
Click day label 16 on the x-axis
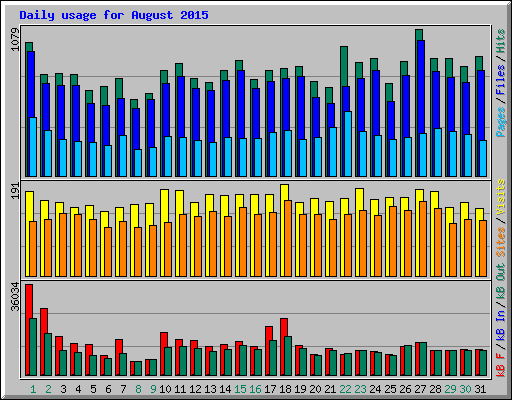click(255, 389)
